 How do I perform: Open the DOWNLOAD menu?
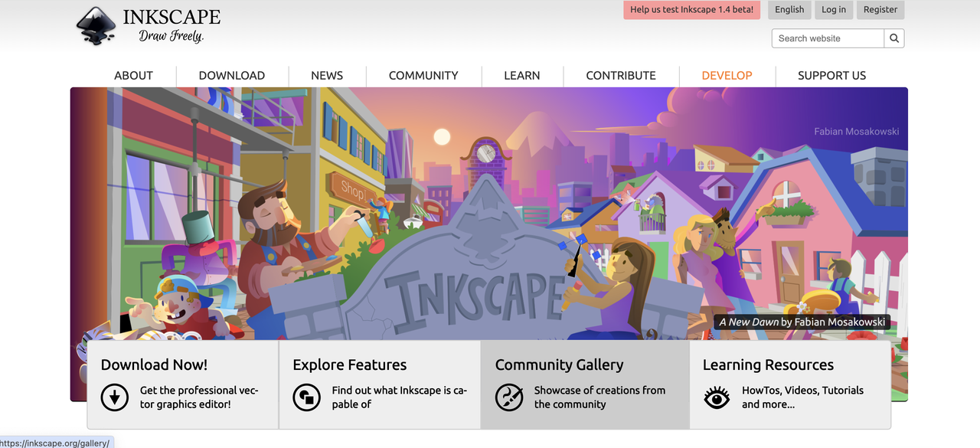(232, 75)
